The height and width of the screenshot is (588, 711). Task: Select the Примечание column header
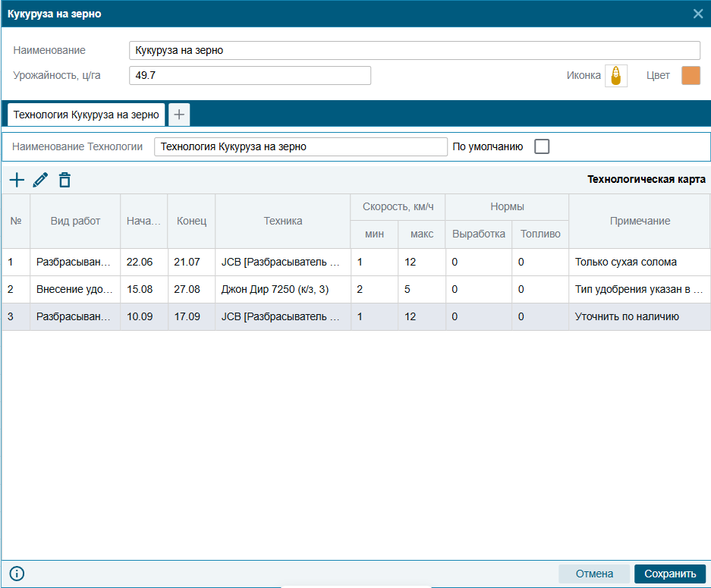[x=640, y=221]
